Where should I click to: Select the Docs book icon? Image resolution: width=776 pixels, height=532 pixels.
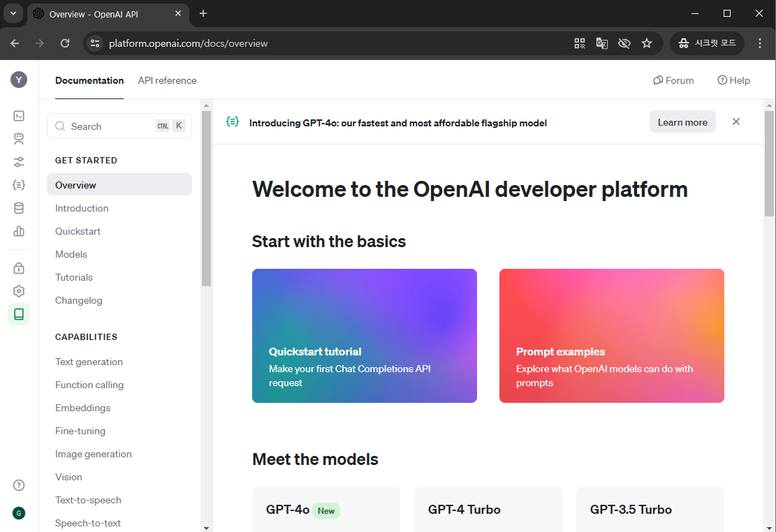click(x=19, y=314)
